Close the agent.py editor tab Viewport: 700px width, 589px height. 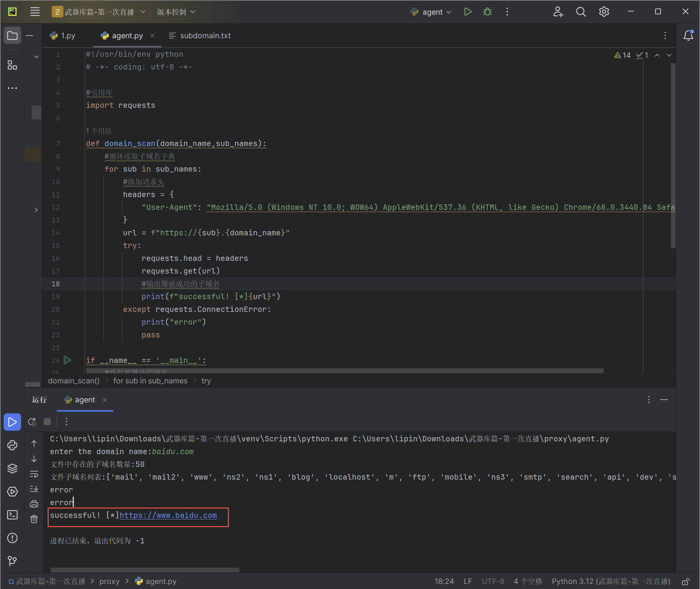pos(152,36)
